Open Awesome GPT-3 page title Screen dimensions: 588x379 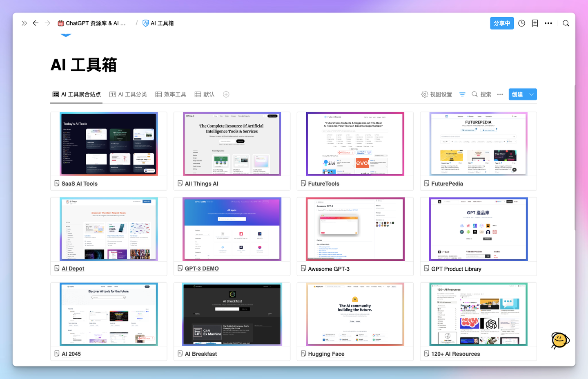(329, 269)
